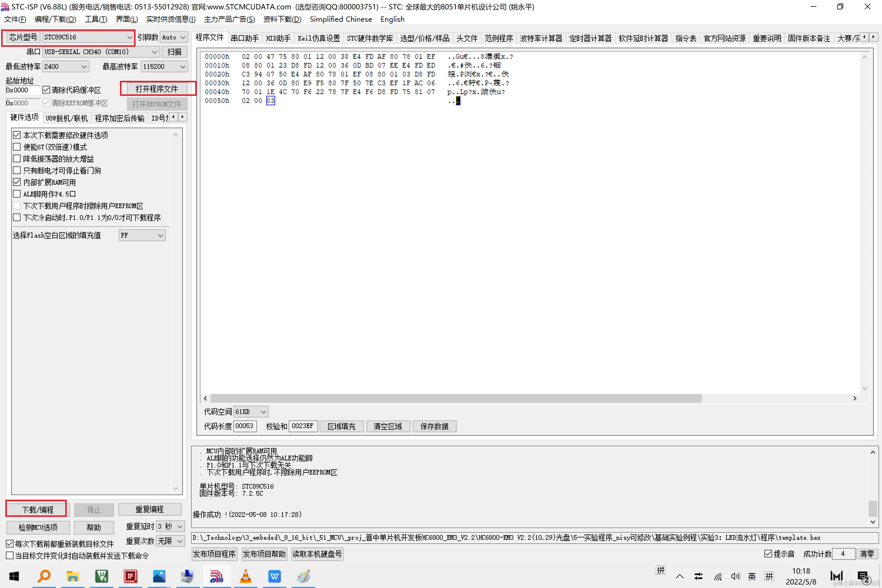
Task: Switch to the 串口助手 tab
Action: (x=245, y=38)
